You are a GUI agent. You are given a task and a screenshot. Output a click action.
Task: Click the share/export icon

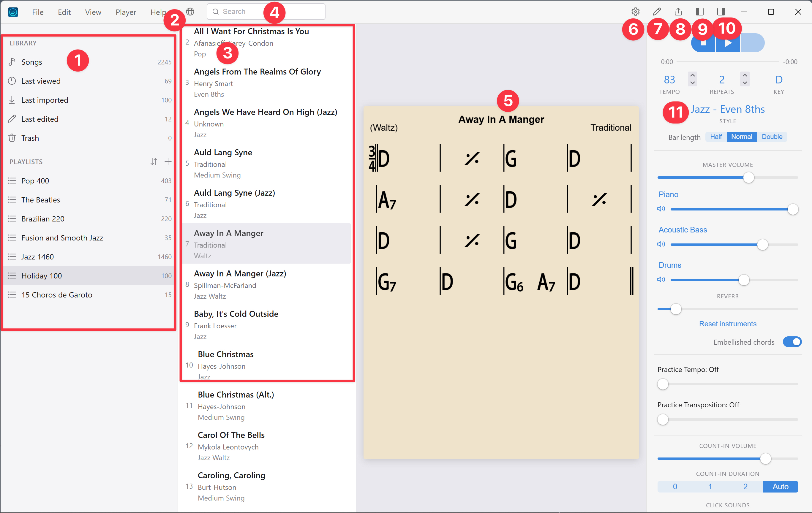678,11
